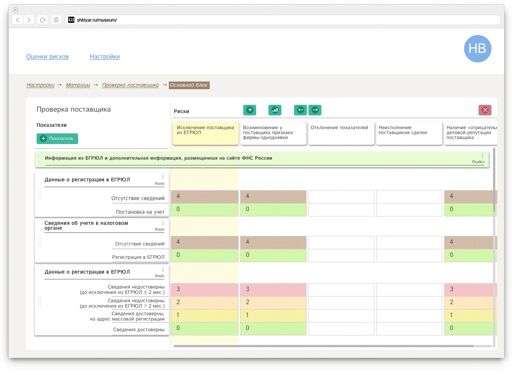Image resolution: width=512 pixels, height=375 pixels.
Task: Open the three-dot menu of Сведения об учете в налоговом органе
Action: pyautogui.click(x=163, y=223)
